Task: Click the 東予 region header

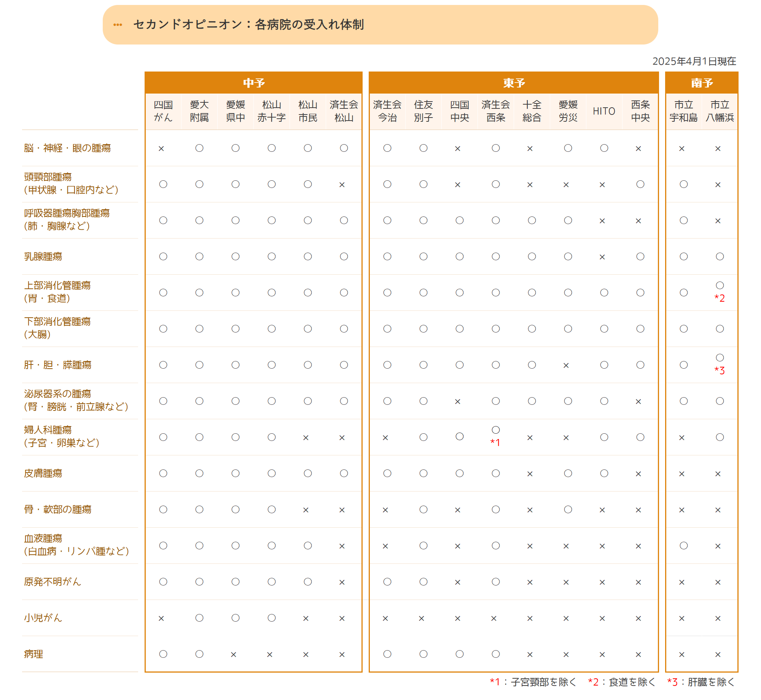Action: pos(514,83)
